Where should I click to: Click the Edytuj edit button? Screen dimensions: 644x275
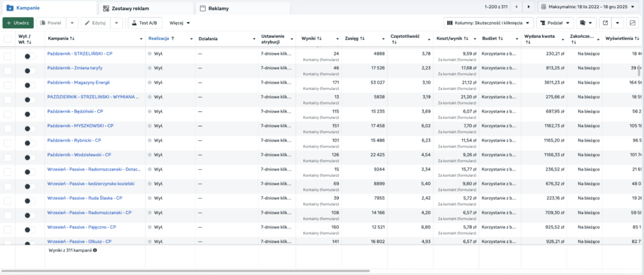coord(96,23)
